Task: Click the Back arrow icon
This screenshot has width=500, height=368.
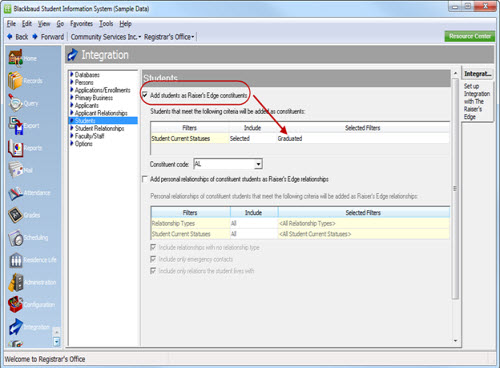Action: 10,37
